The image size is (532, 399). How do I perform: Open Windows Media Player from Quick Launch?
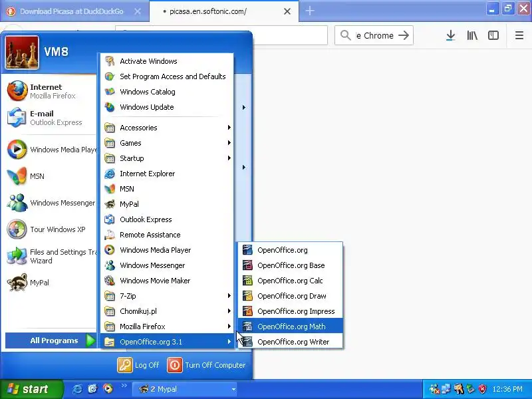[x=108, y=389]
